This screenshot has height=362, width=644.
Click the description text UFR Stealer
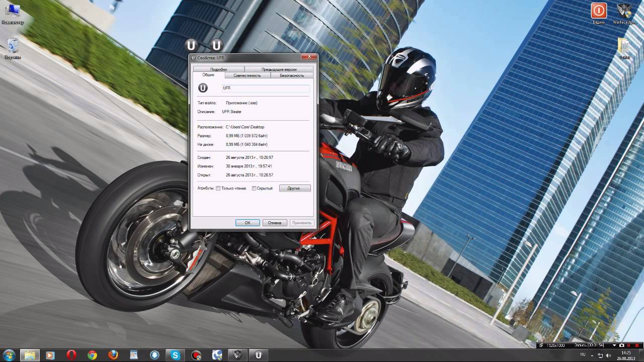tap(232, 112)
